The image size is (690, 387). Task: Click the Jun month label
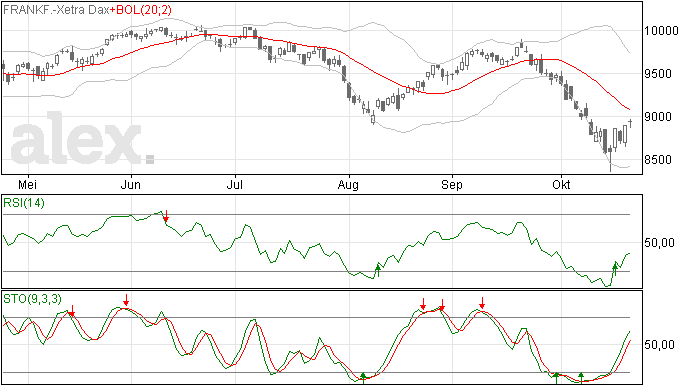[131, 184]
